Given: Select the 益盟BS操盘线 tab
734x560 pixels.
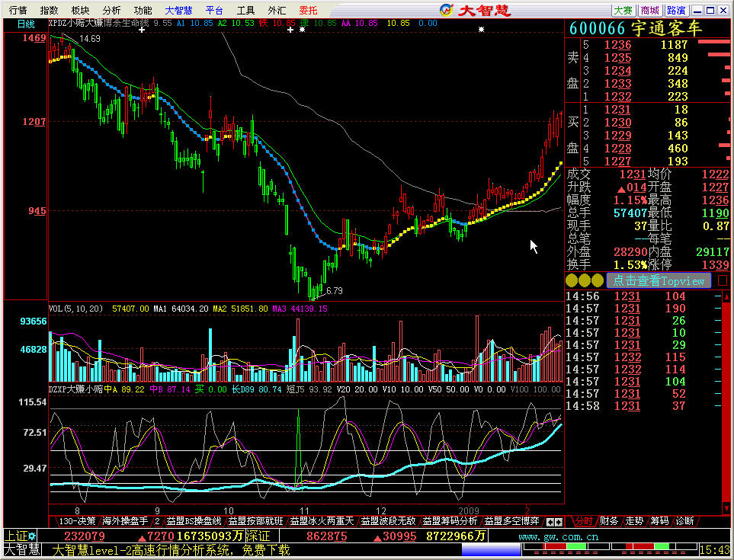Looking at the screenshot, I should [194, 520].
